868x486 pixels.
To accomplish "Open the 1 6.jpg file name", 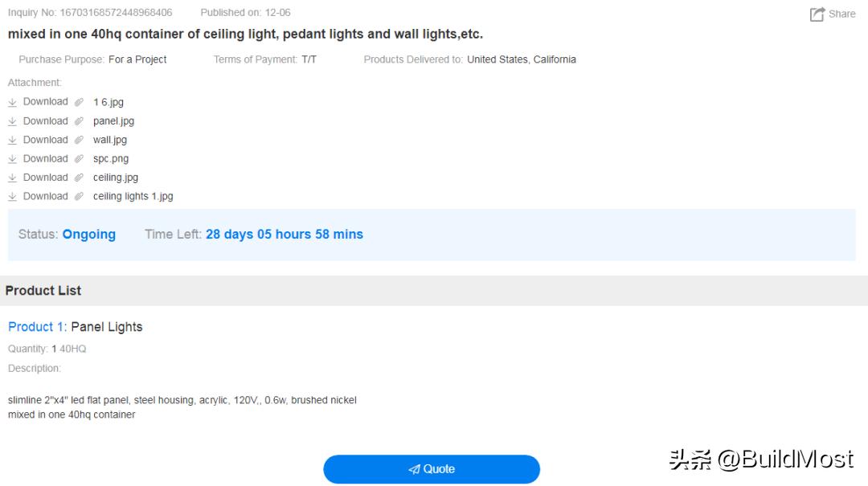I will coord(108,102).
